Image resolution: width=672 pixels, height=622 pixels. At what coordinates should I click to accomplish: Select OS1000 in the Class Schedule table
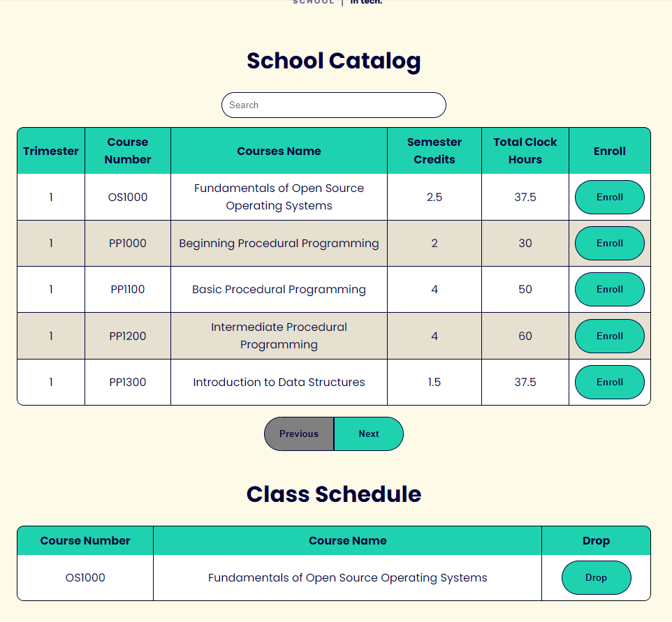click(85, 578)
